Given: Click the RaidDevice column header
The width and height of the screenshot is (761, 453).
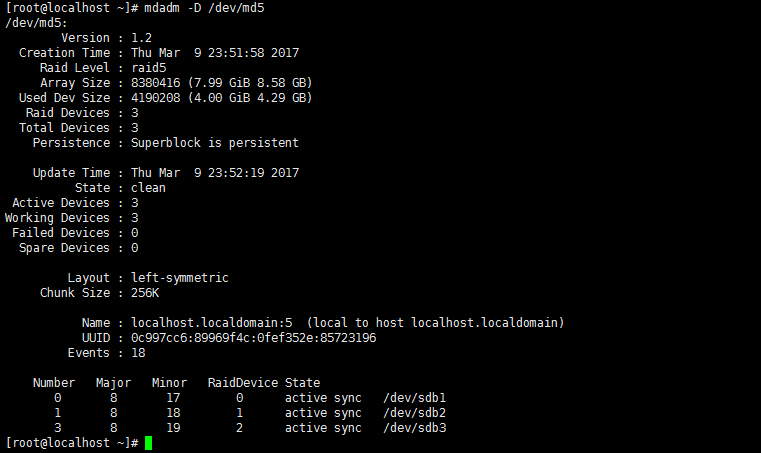Looking at the screenshot, I should coord(243,383).
